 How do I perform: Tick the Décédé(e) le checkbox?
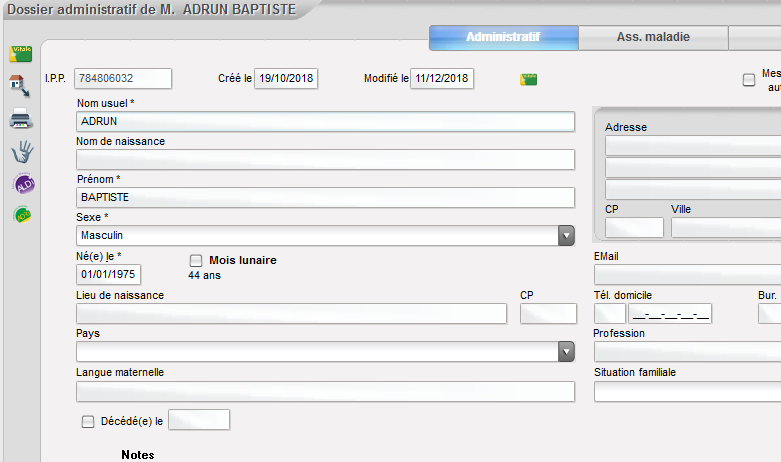click(x=88, y=421)
